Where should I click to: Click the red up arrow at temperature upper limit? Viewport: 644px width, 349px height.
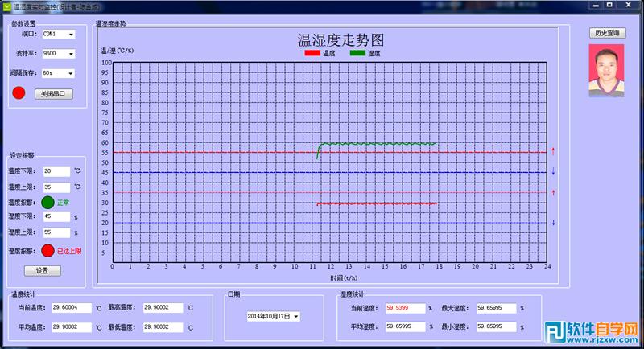pos(553,192)
